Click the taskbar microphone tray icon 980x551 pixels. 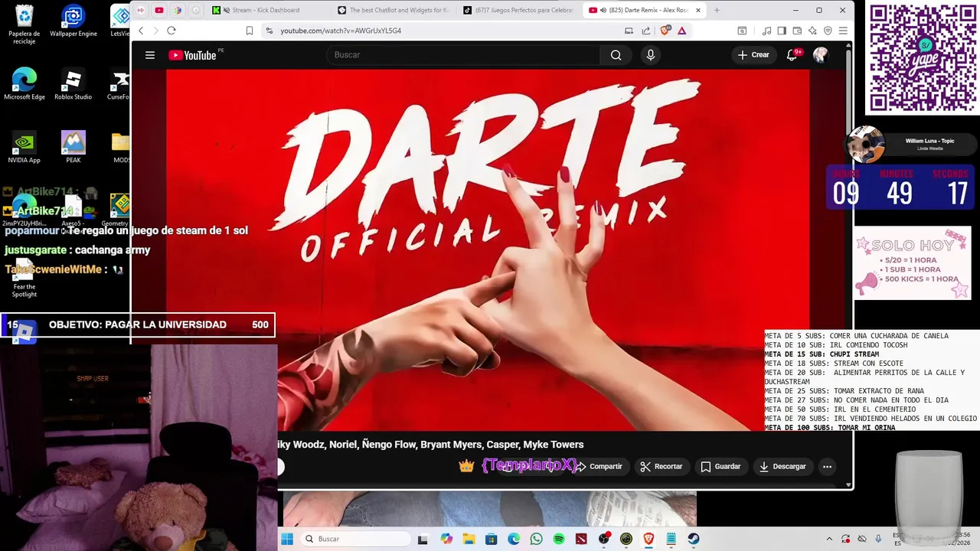click(x=878, y=539)
